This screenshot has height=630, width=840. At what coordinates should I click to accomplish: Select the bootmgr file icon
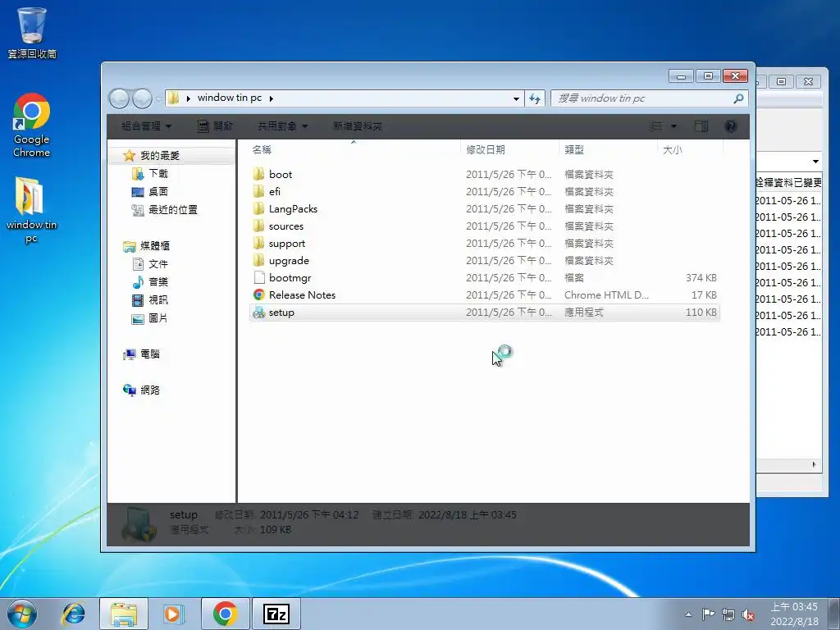259,277
